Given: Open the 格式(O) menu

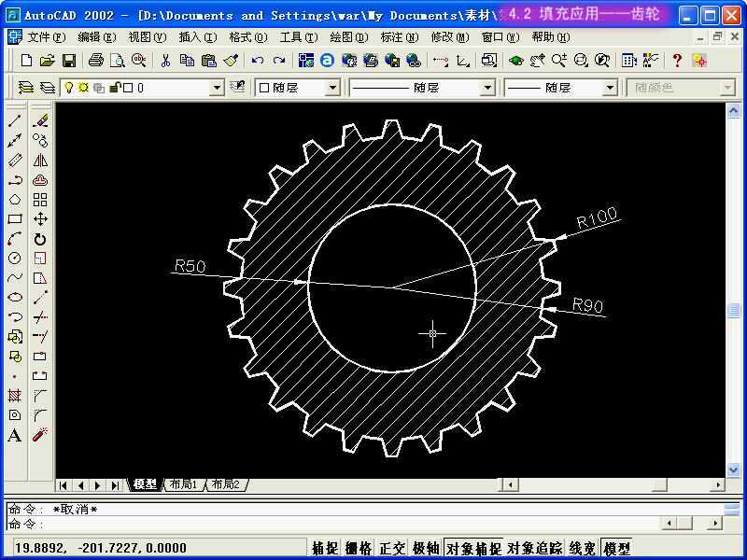Looking at the screenshot, I should [x=247, y=37].
